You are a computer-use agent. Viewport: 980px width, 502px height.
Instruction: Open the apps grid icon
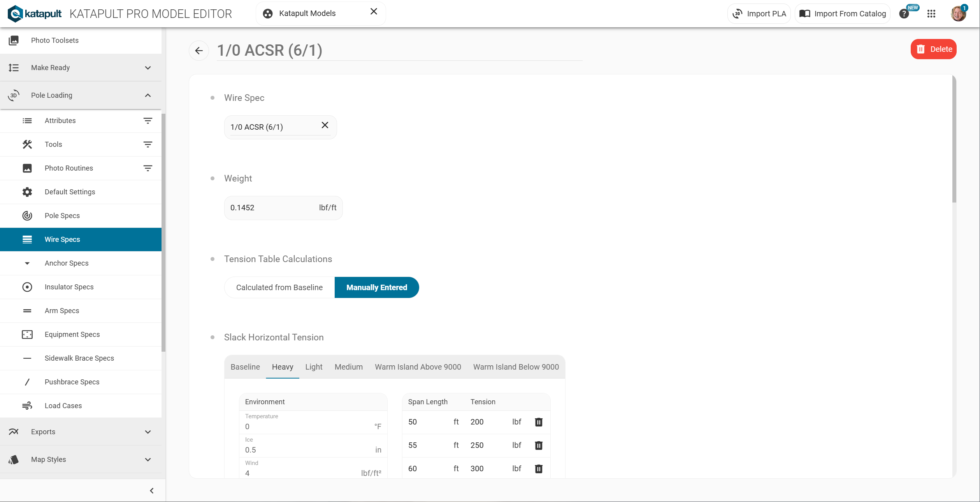click(931, 14)
